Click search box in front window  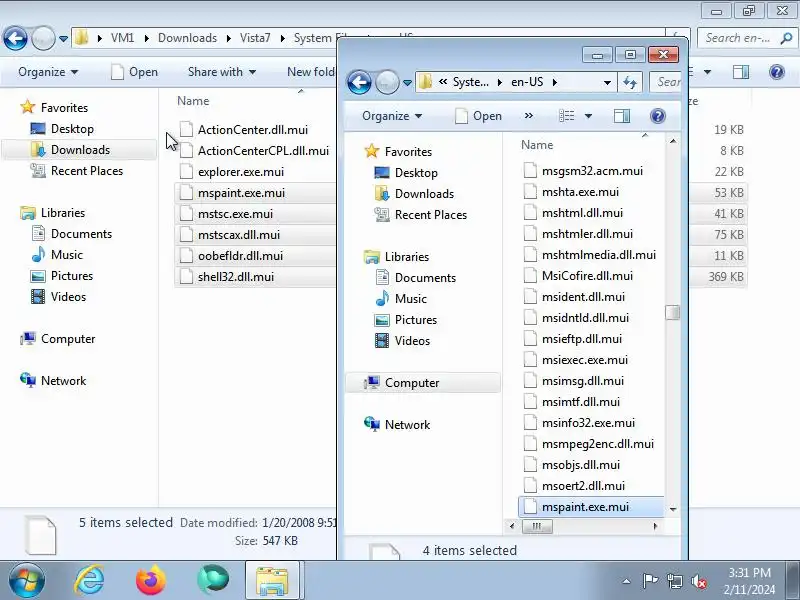click(665, 82)
